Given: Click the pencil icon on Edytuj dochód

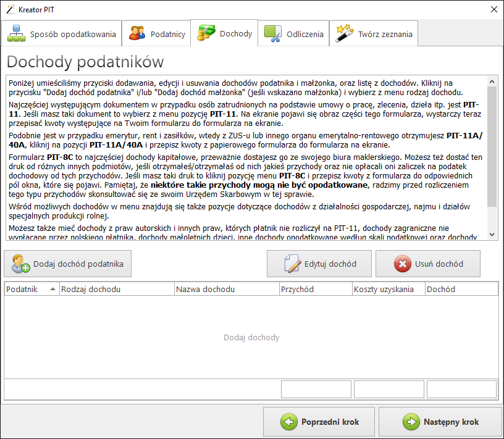Looking at the screenshot, I should click(292, 264).
